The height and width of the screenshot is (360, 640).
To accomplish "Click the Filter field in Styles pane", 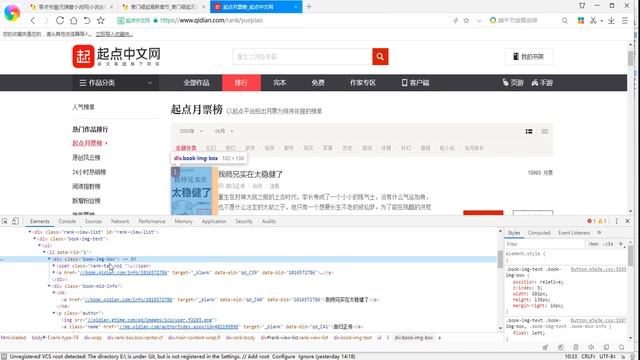I will (x=544, y=244).
